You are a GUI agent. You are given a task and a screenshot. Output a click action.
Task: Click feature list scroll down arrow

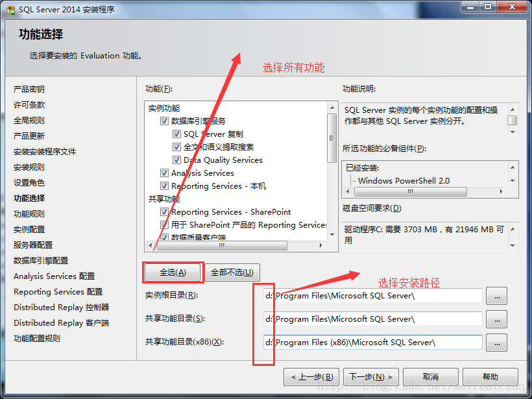(332, 235)
